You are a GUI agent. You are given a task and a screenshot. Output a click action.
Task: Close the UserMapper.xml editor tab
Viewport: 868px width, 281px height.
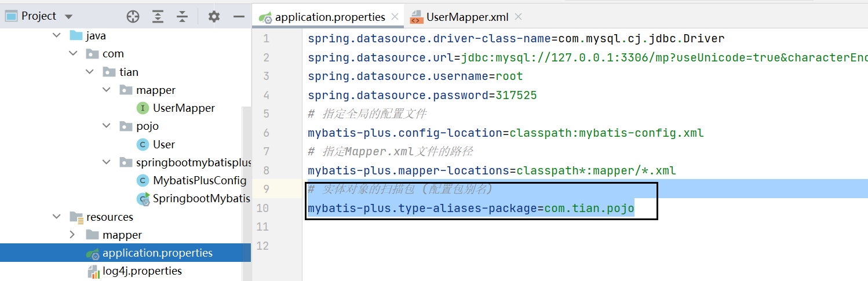[518, 17]
